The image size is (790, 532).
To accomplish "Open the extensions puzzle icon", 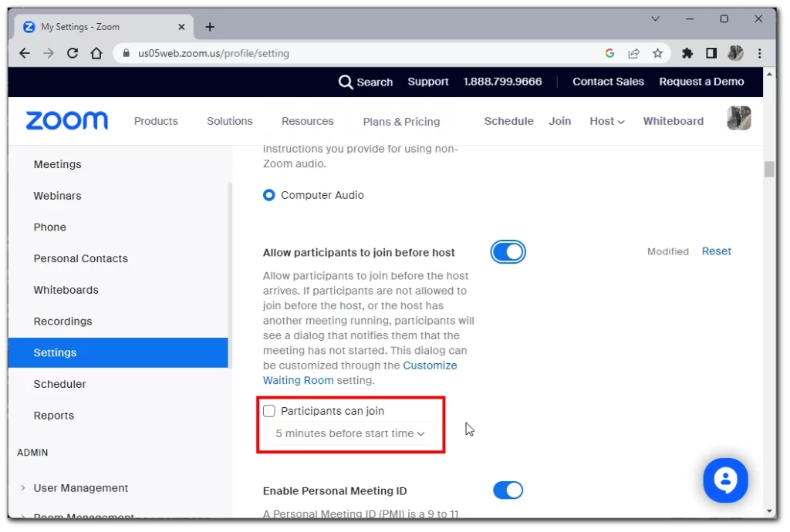I will [687, 53].
